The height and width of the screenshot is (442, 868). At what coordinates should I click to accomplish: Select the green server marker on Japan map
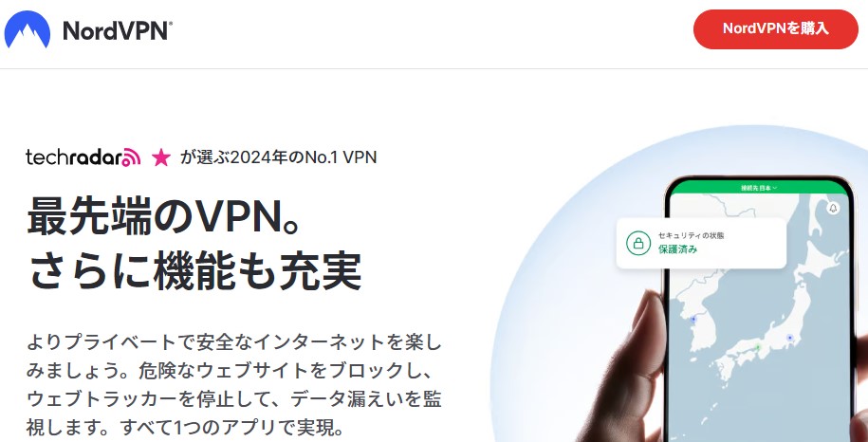[758, 347]
